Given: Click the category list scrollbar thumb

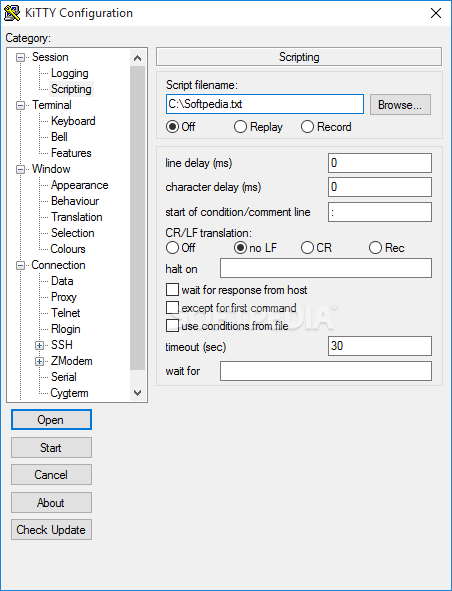Looking at the screenshot, I should tap(138, 218).
